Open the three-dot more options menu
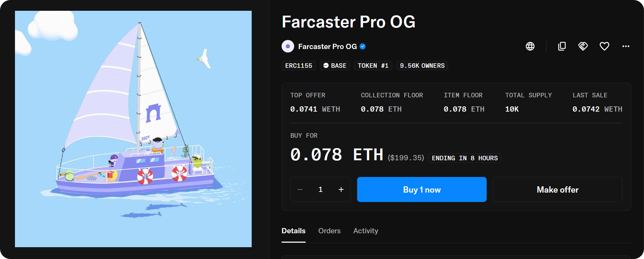 pyautogui.click(x=626, y=46)
